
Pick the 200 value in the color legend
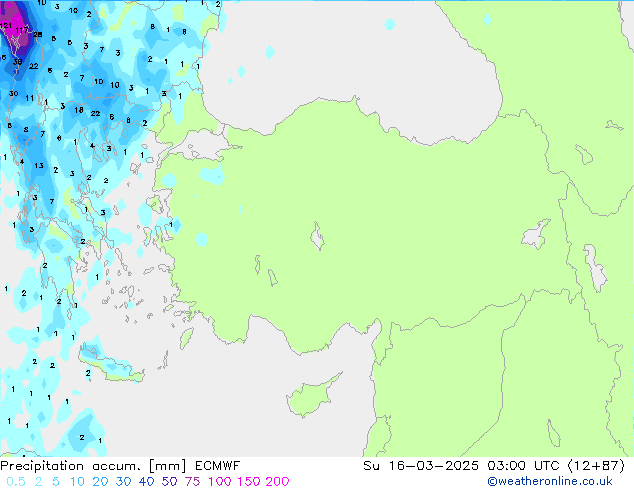[x=277, y=482]
